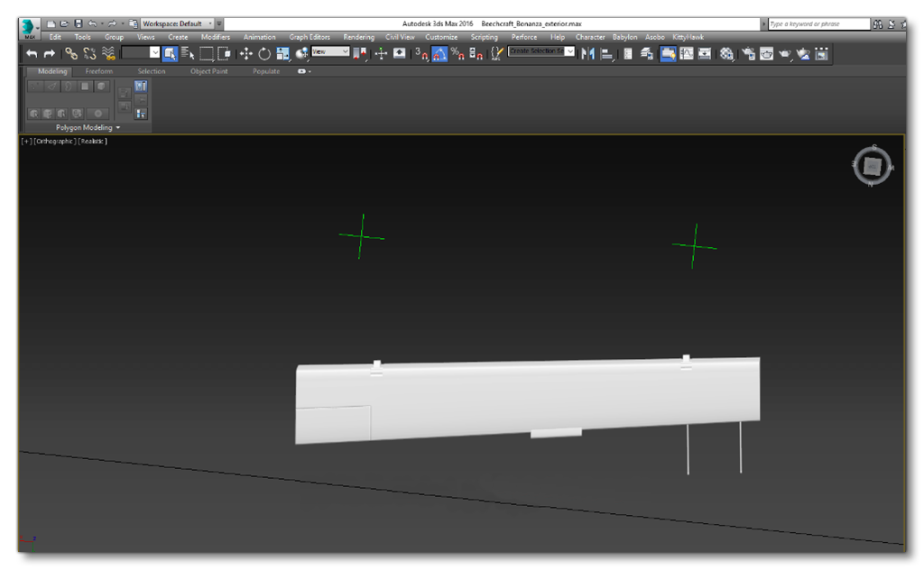Activate the Select Object tool
Image resolution: width=924 pixels, height=570 pixels.
click(169, 53)
